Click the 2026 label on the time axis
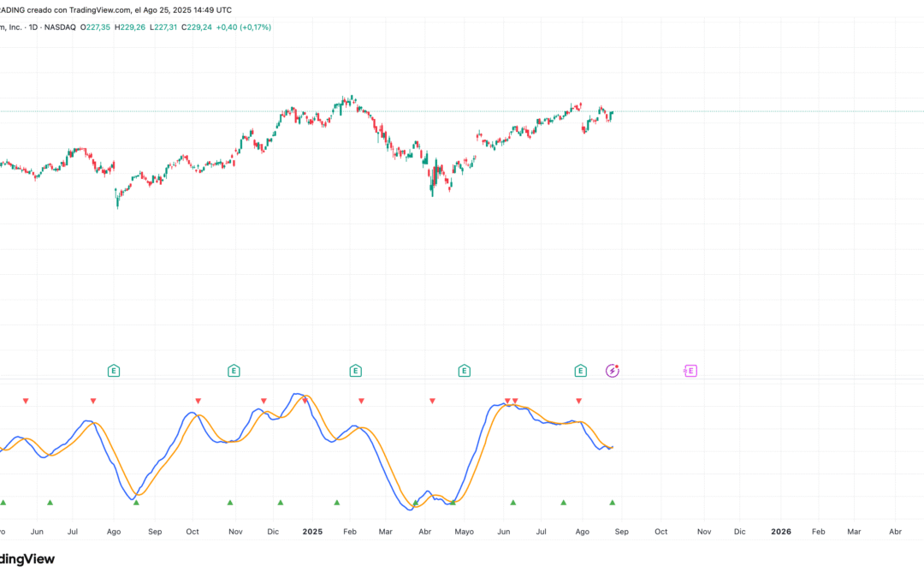The image size is (924, 578). pos(781,532)
